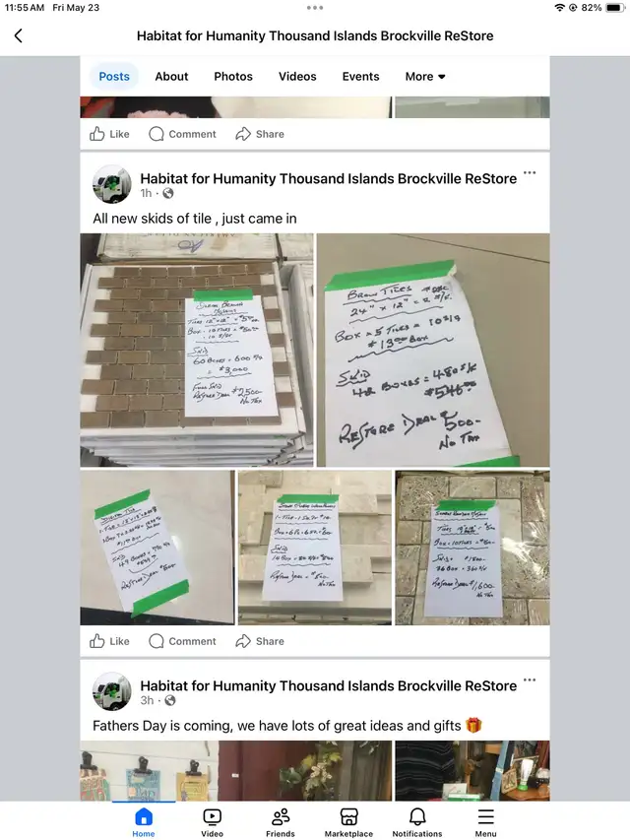630x840 pixels.
Task: Open three-dot options on Fathers Day post
Action: coord(530,679)
